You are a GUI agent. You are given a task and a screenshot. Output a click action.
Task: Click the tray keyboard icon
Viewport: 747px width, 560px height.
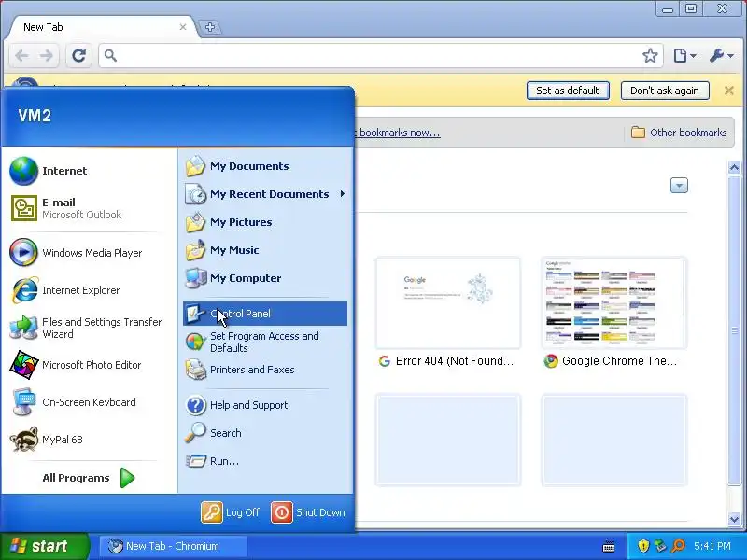pyautogui.click(x=609, y=547)
